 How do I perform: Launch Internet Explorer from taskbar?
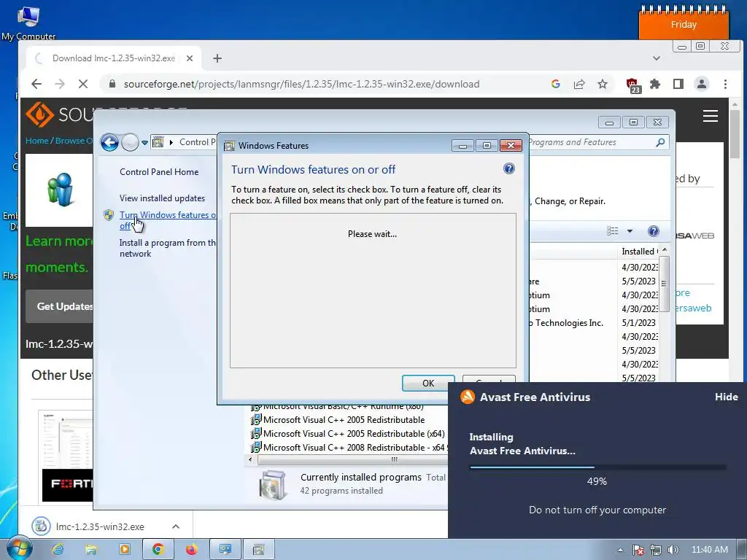point(58,550)
